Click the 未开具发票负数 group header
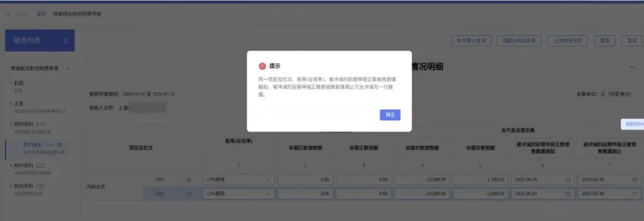 tap(518, 131)
